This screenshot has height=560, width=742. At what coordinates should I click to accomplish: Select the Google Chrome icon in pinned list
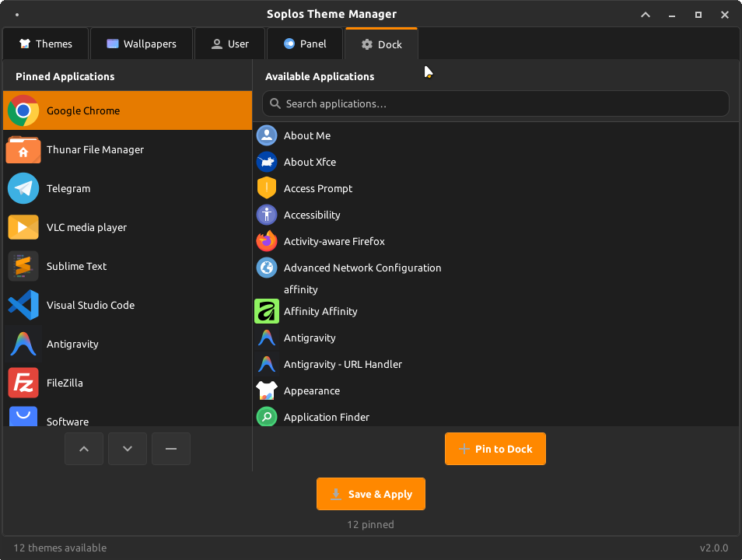click(x=23, y=110)
